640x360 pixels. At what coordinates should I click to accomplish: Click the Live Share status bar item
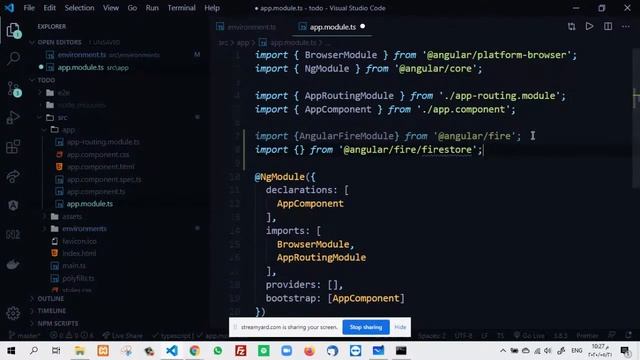pos(122,336)
